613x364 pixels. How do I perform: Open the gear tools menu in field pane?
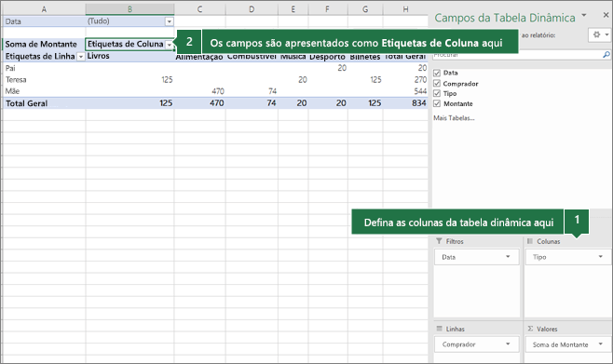pos(600,34)
